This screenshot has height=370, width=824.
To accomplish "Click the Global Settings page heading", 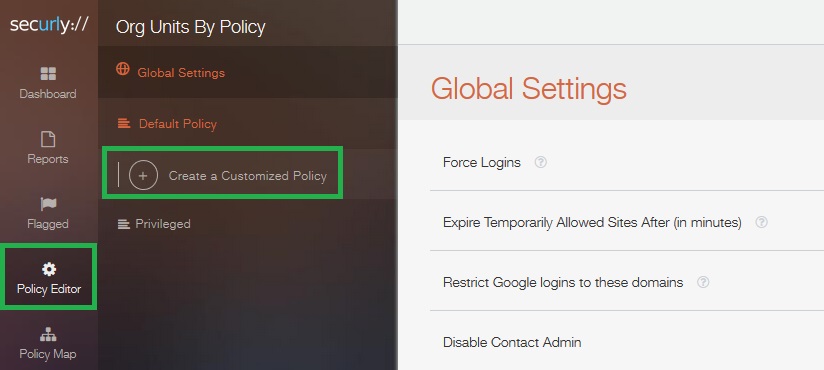I will tap(529, 89).
